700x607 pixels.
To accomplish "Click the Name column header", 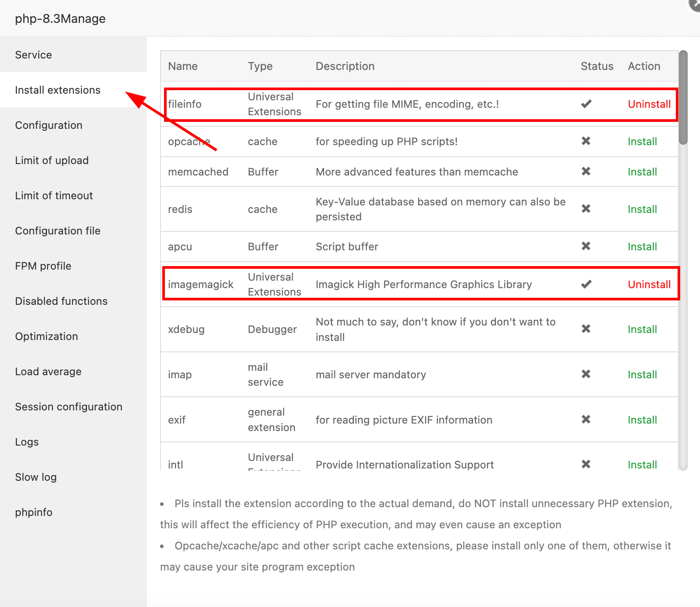I will [x=182, y=66].
